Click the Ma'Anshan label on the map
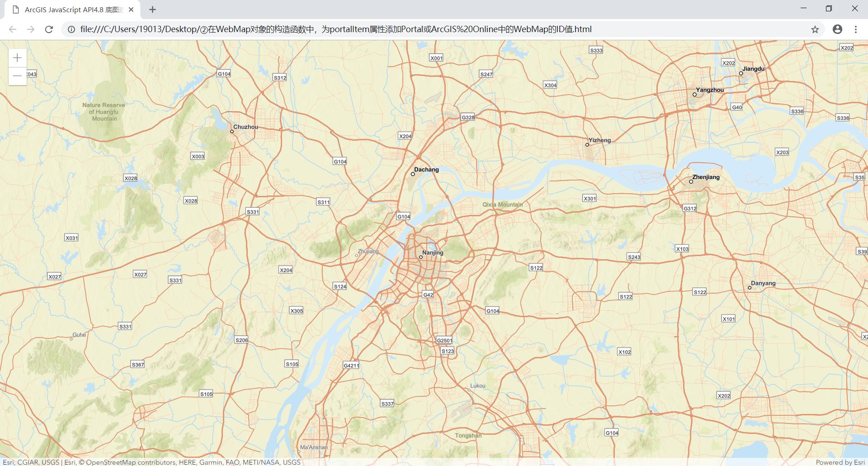The width and height of the screenshot is (868, 466). click(314, 447)
